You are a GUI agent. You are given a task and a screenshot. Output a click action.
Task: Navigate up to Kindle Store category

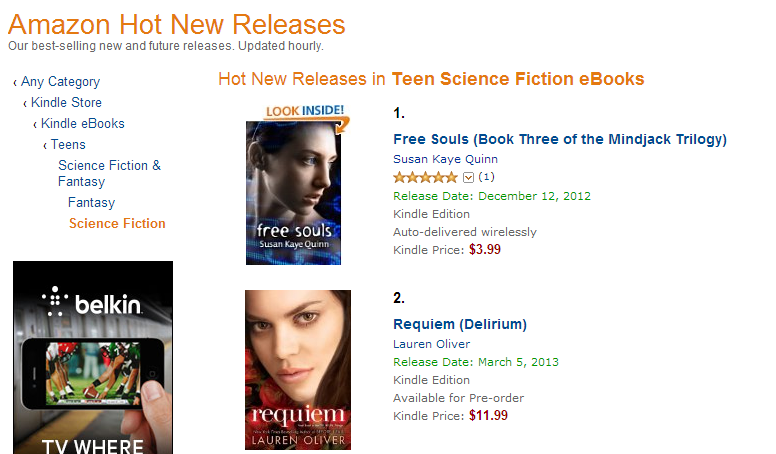pos(66,103)
